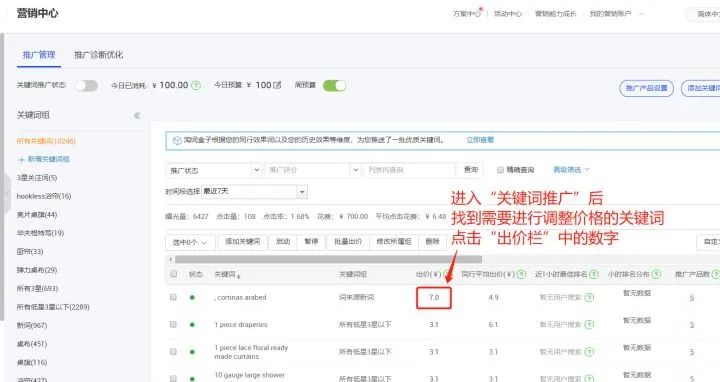This screenshot has height=382, width=720.
Task: Click help icon in '1 piece draperies' ranking cell
Action: (590, 325)
